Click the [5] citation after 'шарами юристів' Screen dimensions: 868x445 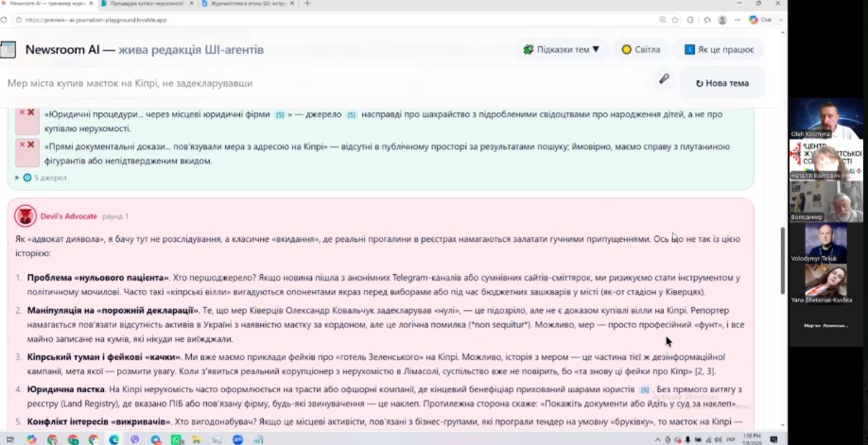[x=645, y=389]
